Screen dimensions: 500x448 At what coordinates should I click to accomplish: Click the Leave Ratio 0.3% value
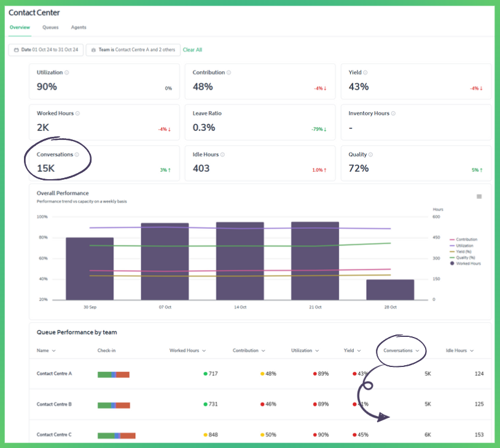tap(204, 128)
